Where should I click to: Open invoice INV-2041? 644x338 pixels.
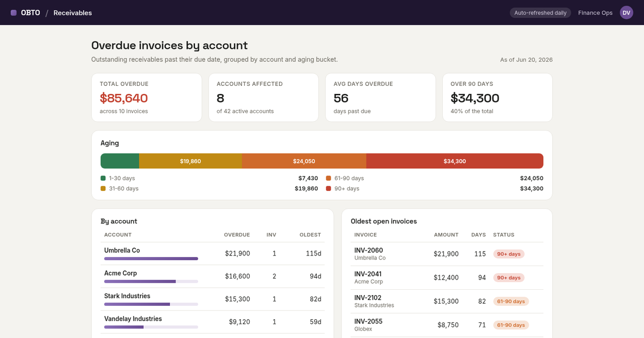[x=369, y=274]
